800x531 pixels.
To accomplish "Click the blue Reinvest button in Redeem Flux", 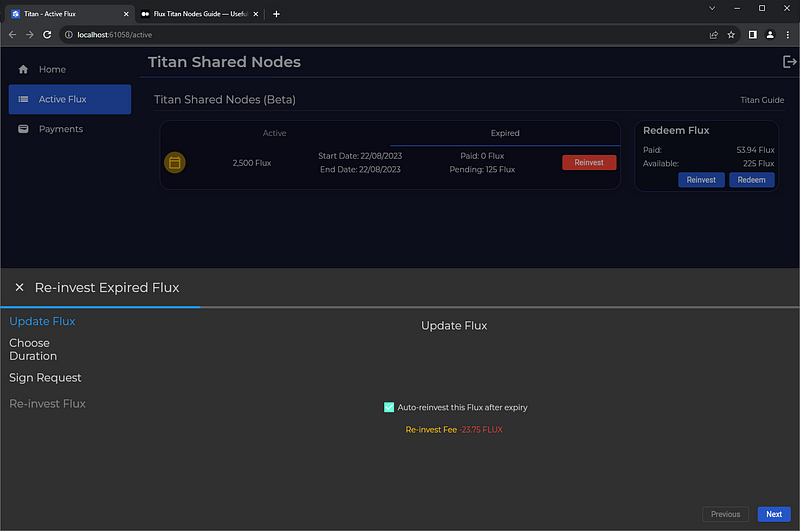I will [x=701, y=180].
